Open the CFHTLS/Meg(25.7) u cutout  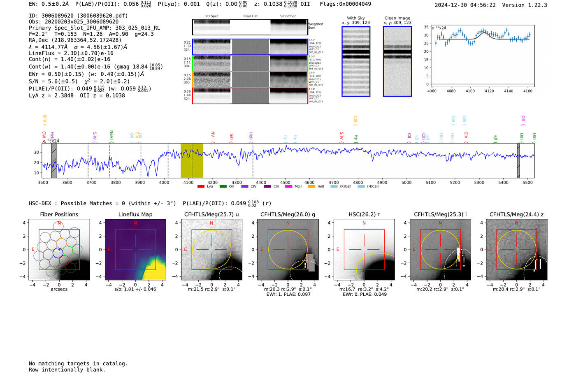[x=211, y=250]
